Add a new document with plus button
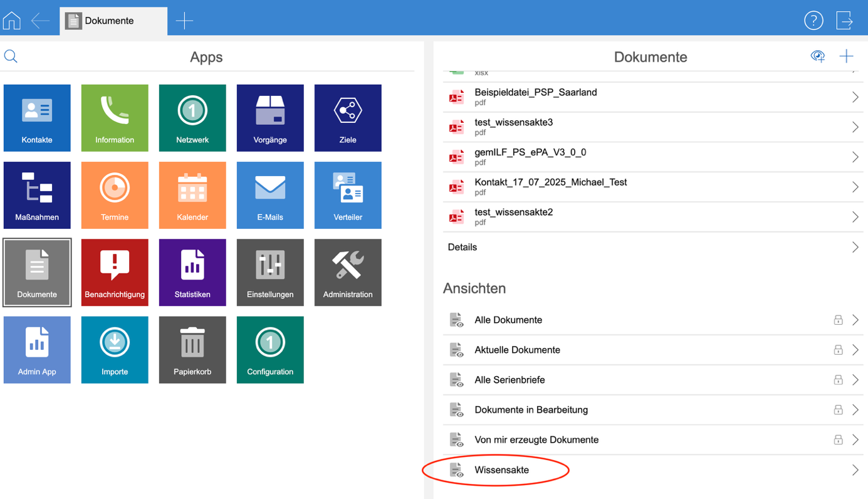 point(846,56)
